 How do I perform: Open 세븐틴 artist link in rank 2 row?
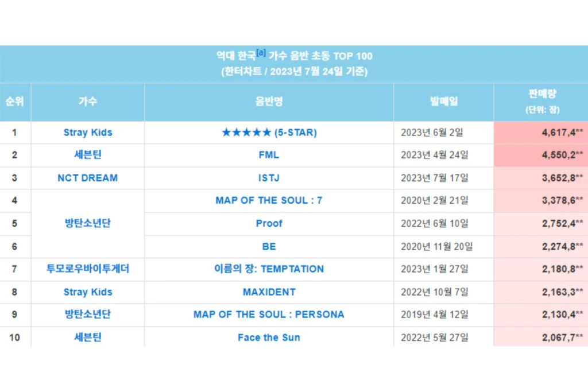click(88, 155)
